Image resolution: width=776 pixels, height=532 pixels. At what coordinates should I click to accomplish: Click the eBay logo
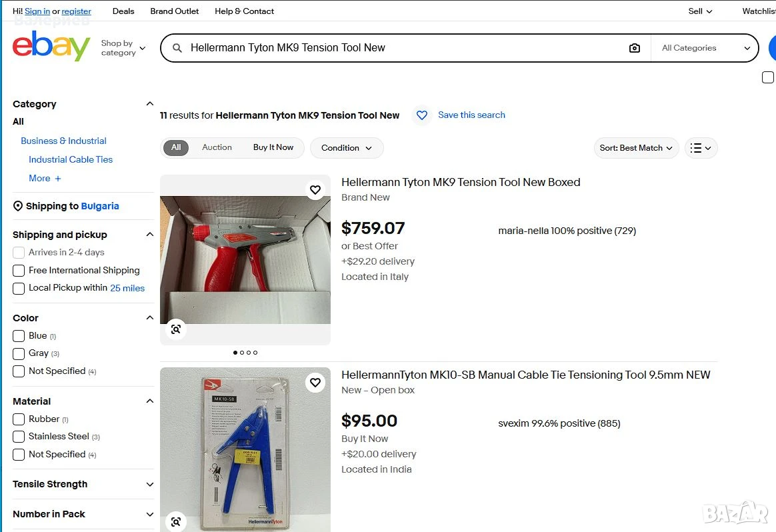(51, 45)
